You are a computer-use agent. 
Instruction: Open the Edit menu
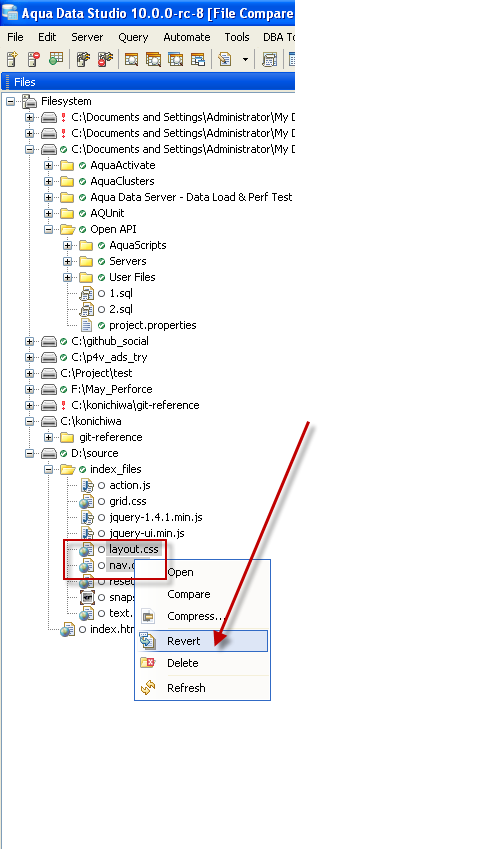tap(47, 37)
